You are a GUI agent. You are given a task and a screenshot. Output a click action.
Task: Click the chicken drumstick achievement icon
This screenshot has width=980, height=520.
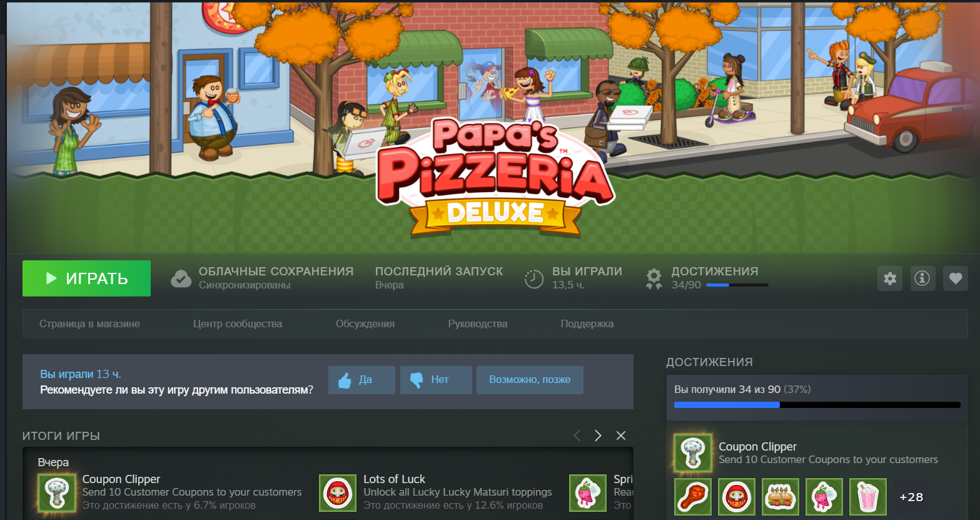(693, 497)
